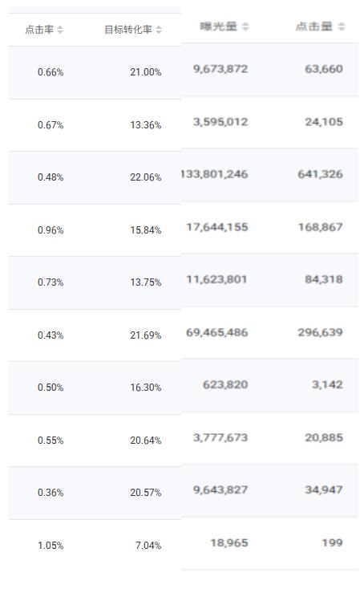Image resolution: width=364 pixels, height=601 pixels.
Task: Select the cell with 1.05% click rate
Action: click(x=51, y=546)
